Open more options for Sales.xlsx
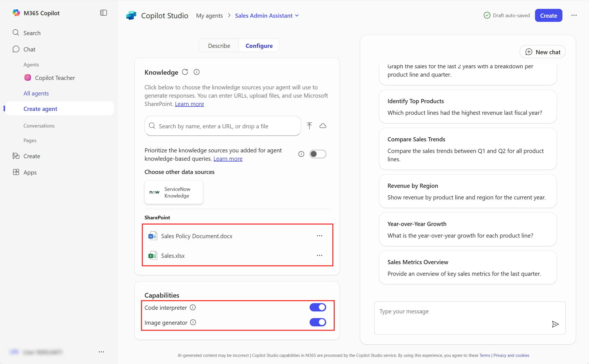 pyautogui.click(x=319, y=255)
